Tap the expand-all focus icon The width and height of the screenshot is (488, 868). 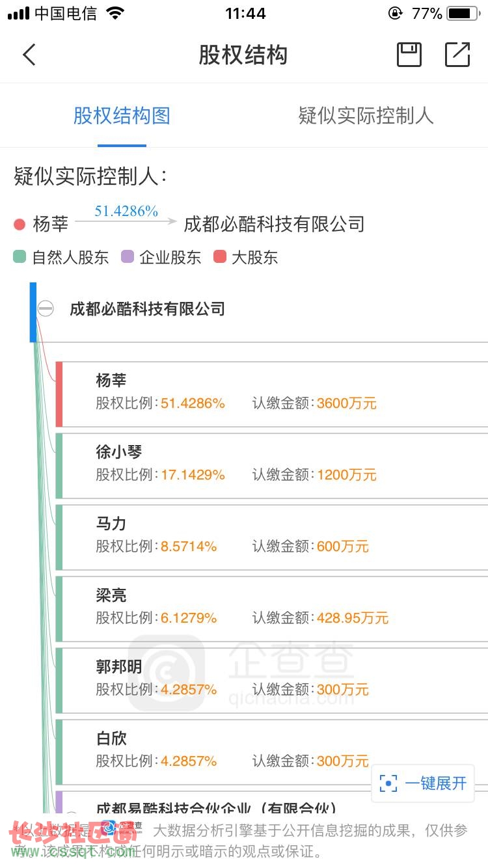coord(388,783)
